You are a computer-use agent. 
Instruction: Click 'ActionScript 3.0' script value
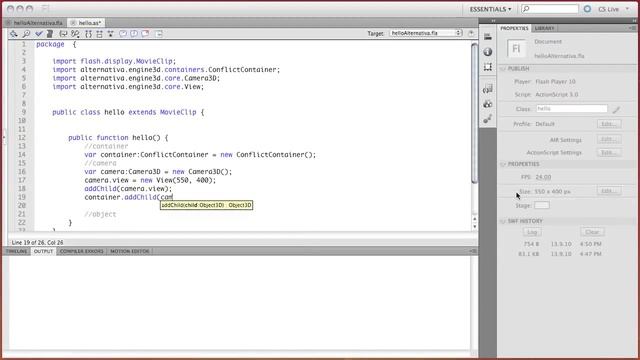click(557, 94)
